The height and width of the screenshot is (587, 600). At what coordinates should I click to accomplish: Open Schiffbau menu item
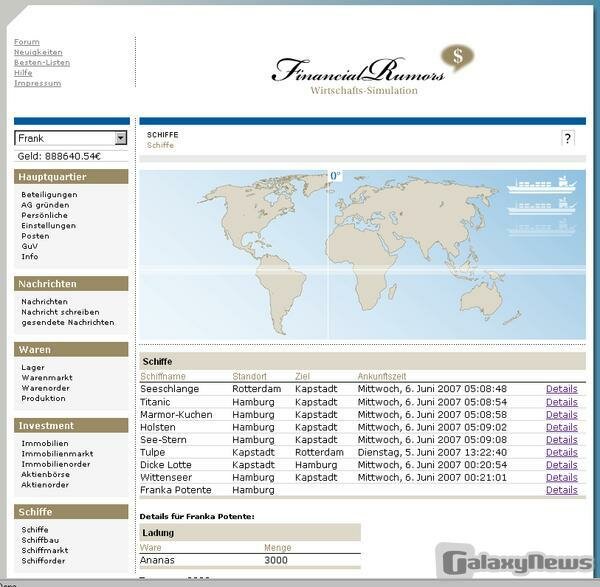40,540
